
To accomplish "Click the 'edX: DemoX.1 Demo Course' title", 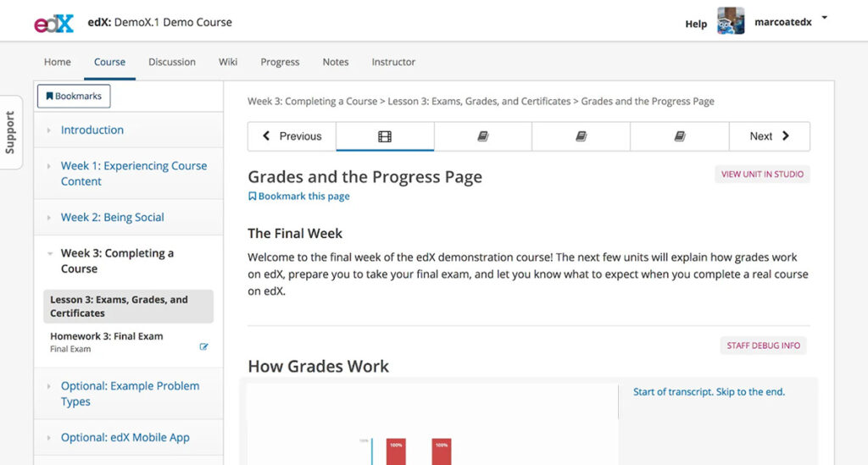I will [x=160, y=22].
